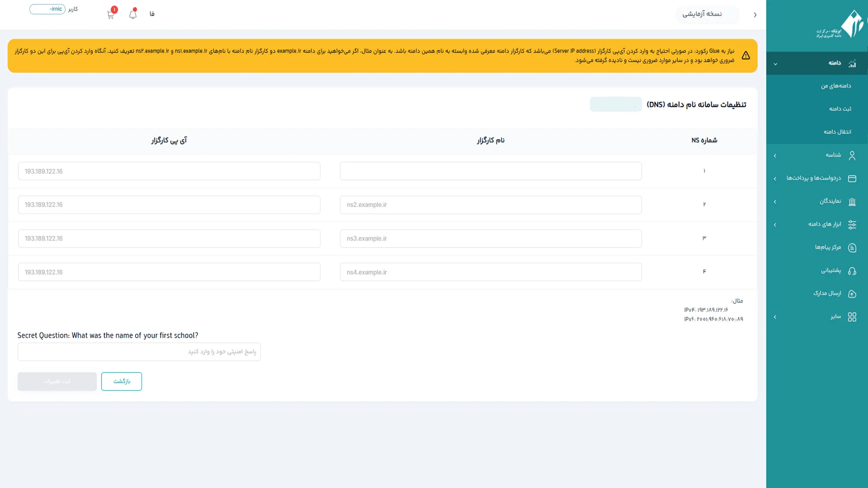Click the آی پی کارگزار column header

tap(169, 140)
